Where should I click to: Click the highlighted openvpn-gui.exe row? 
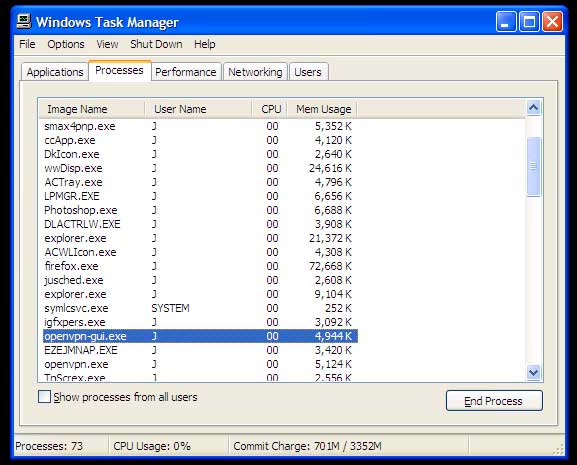[x=200, y=336]
